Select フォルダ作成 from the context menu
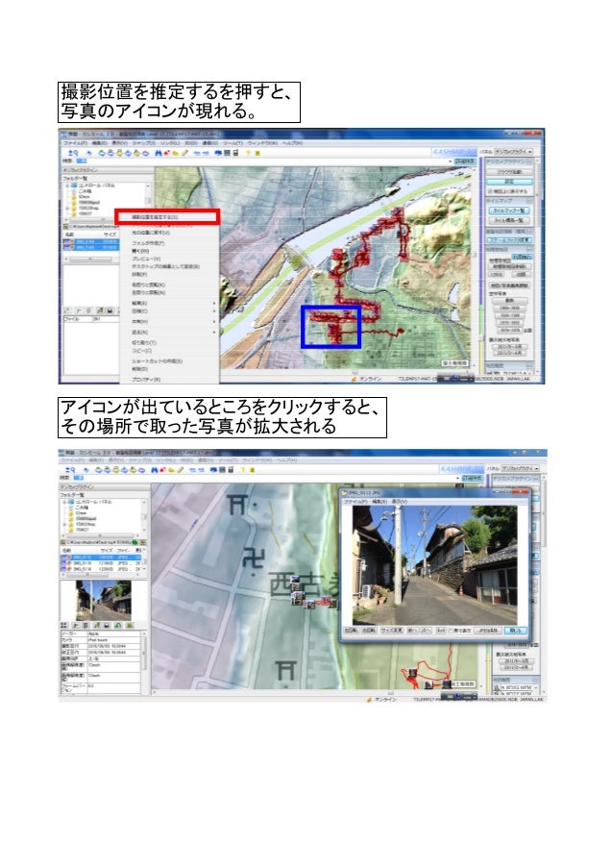 pos(148,243)
